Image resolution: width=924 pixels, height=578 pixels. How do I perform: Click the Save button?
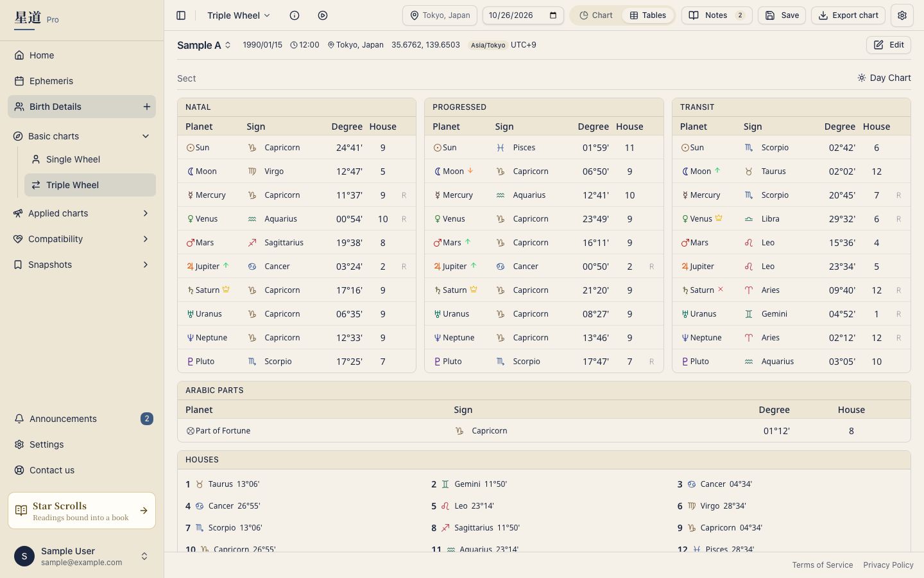[x=782, y=15]
